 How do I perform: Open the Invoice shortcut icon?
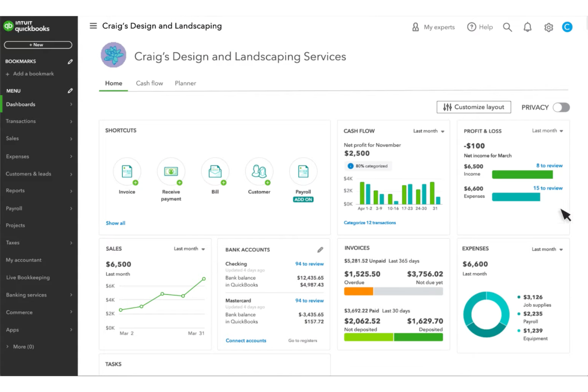pos(127,171)
